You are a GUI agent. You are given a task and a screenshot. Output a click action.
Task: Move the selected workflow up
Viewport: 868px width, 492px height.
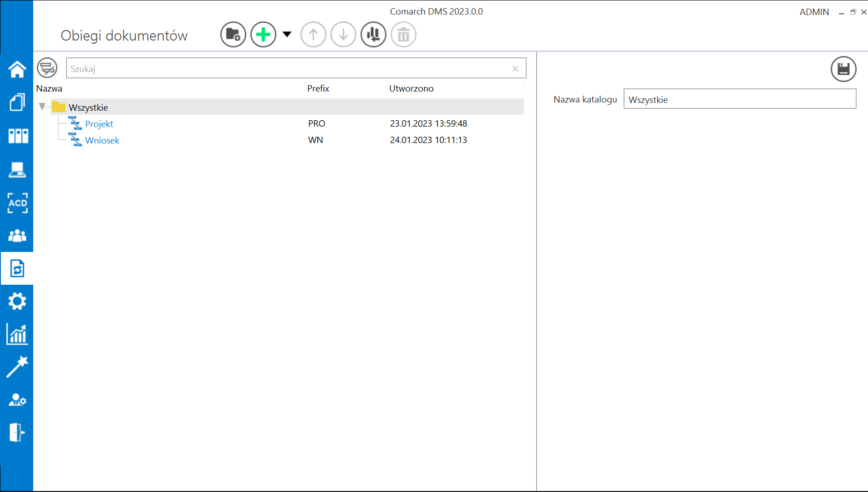pos(313,34)
